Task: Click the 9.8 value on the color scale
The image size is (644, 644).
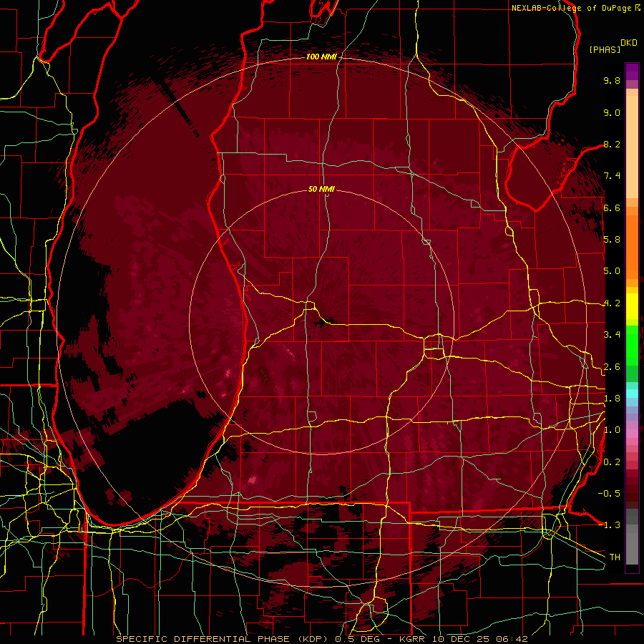Action: [612, 80]
